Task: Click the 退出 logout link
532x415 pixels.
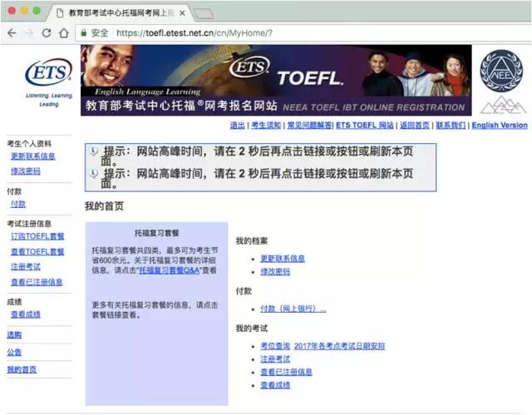Action: point(237,126)
